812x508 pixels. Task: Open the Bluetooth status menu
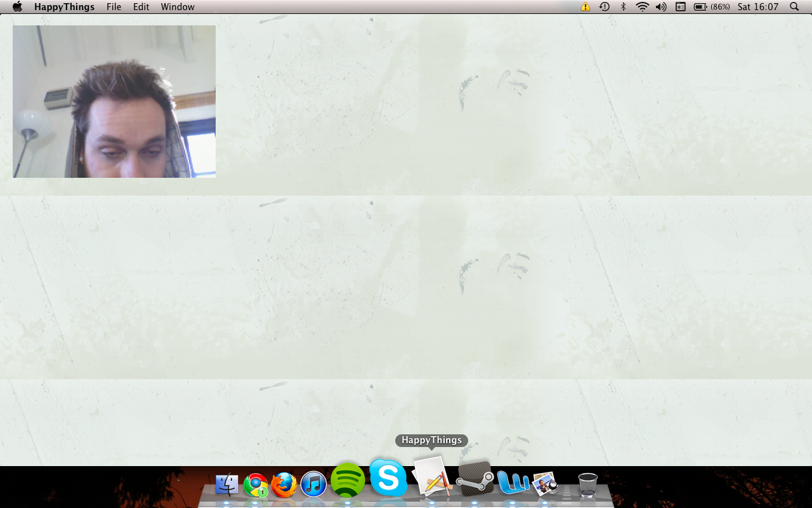click(x=623, y=7)
